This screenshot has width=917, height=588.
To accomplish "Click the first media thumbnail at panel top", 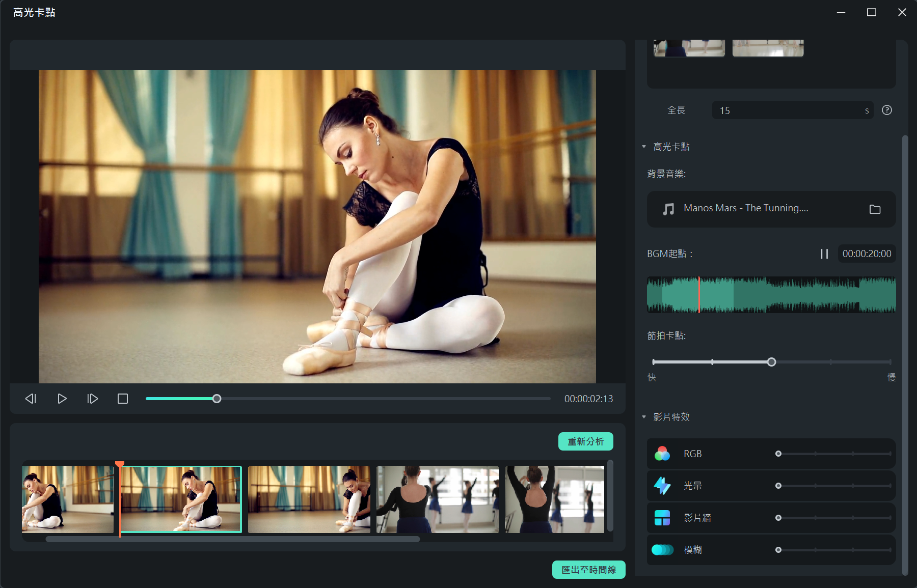I will coord(689,48).
